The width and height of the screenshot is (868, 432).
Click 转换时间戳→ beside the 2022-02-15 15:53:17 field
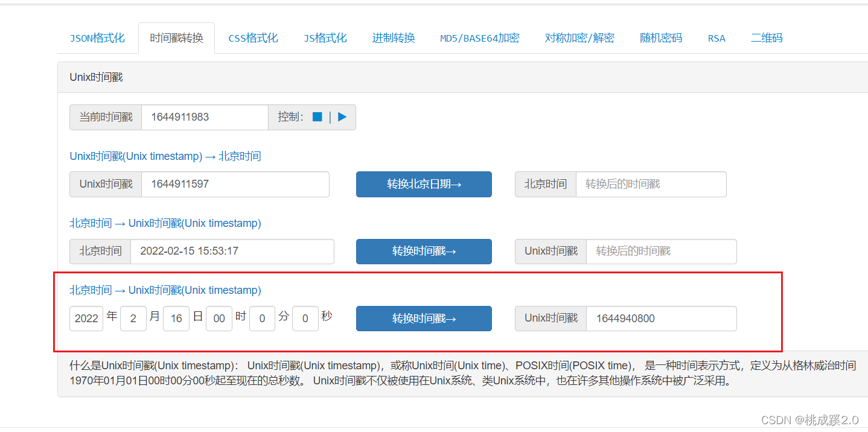point(424,251)
